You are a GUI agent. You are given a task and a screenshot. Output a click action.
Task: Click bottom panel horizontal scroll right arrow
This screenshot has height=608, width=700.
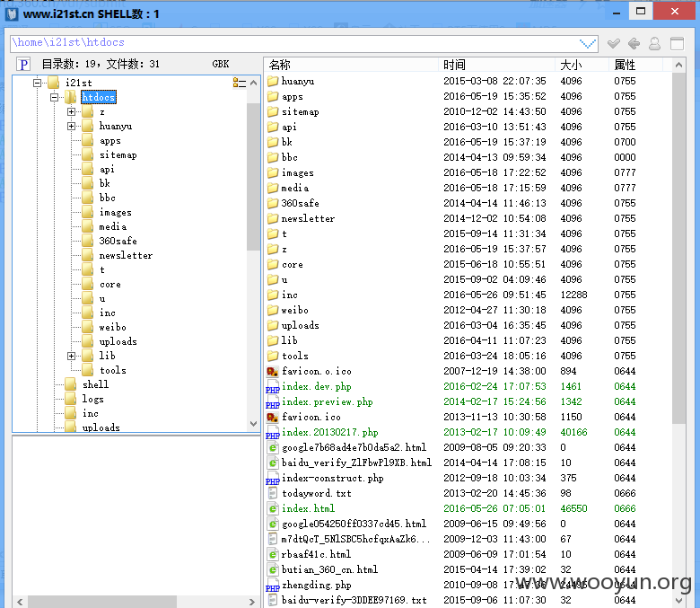tap(252, 602)
